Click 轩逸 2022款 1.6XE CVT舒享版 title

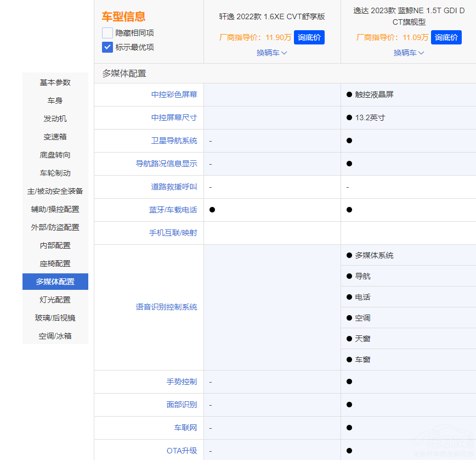271,16
